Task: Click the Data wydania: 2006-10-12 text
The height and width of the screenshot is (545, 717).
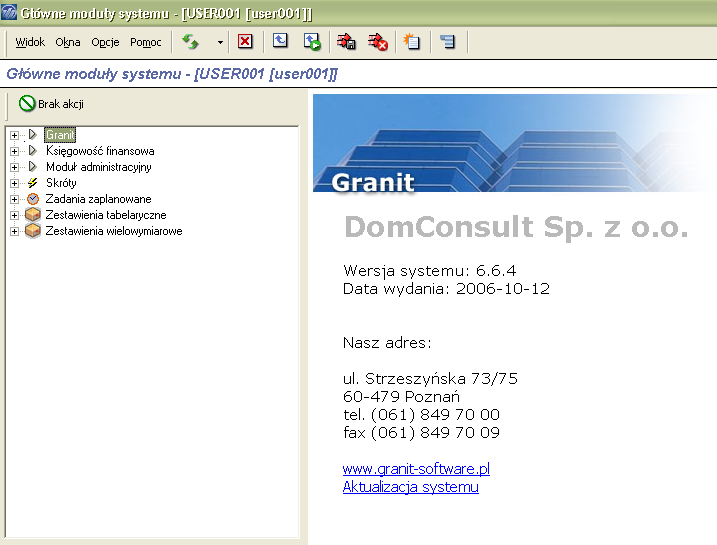Action: [x=446, y=289]
